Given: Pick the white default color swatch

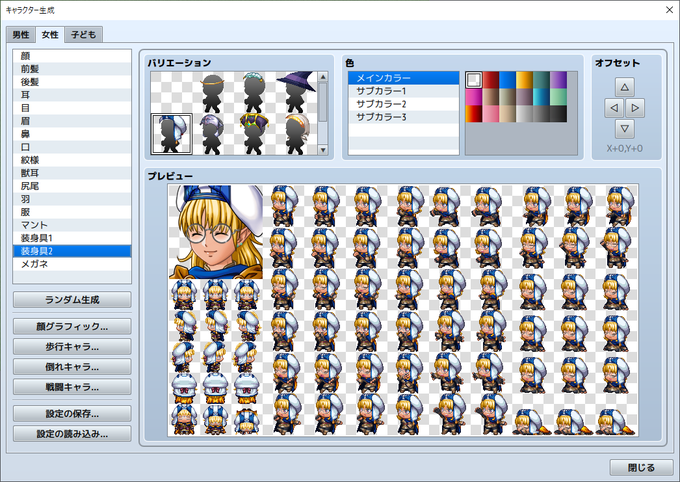Looking at the screenshot, I should [474, 80].
